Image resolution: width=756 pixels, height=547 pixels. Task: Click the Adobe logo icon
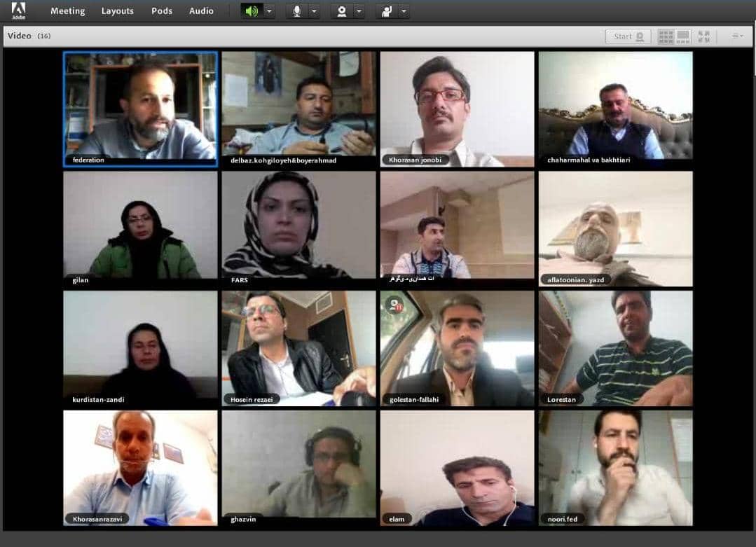click(18, 11)
